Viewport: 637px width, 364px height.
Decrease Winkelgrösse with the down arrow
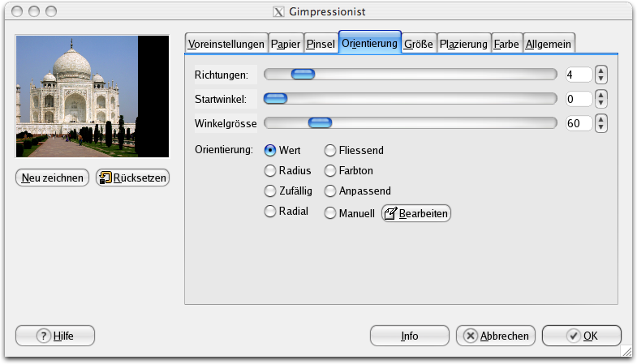click(x=600, y=127)
